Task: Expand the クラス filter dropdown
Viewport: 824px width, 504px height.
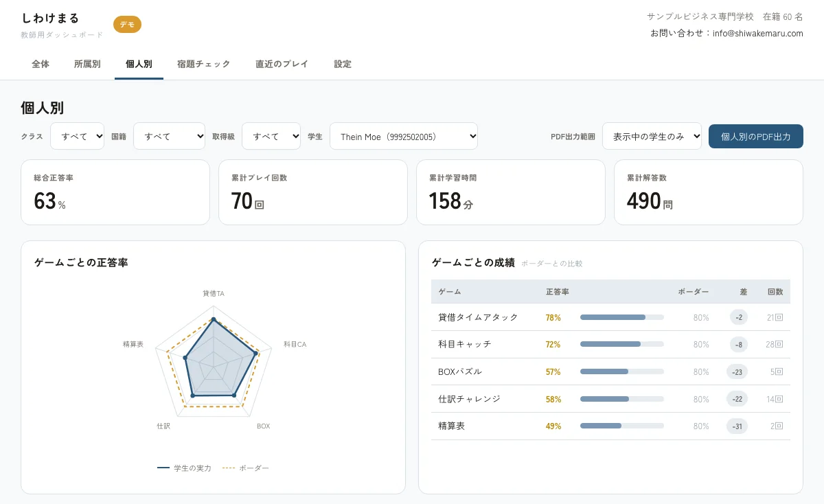Action: (x=77, y=136)
